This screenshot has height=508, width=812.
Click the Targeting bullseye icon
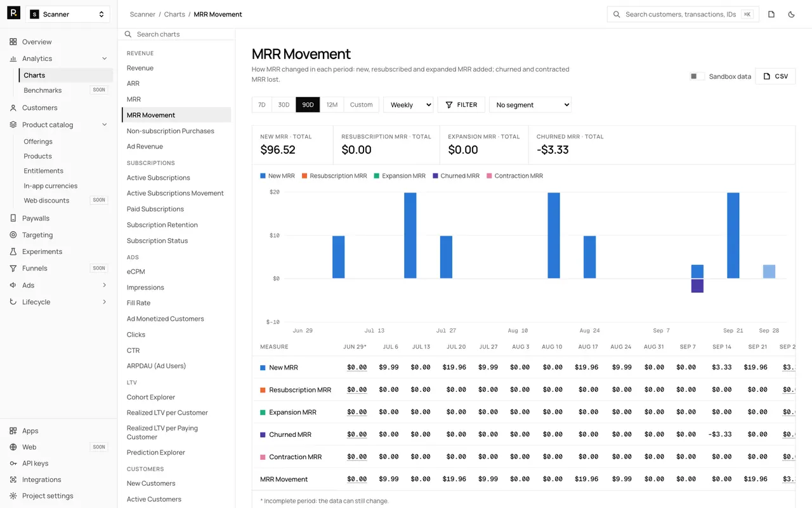click(x=13, y=235)
